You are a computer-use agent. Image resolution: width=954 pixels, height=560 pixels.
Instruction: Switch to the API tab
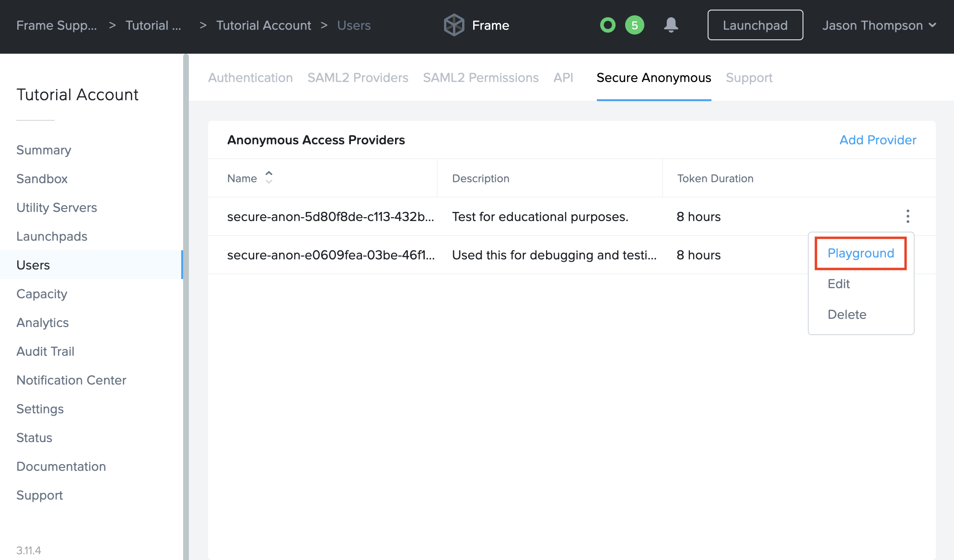tap(563, 78)
